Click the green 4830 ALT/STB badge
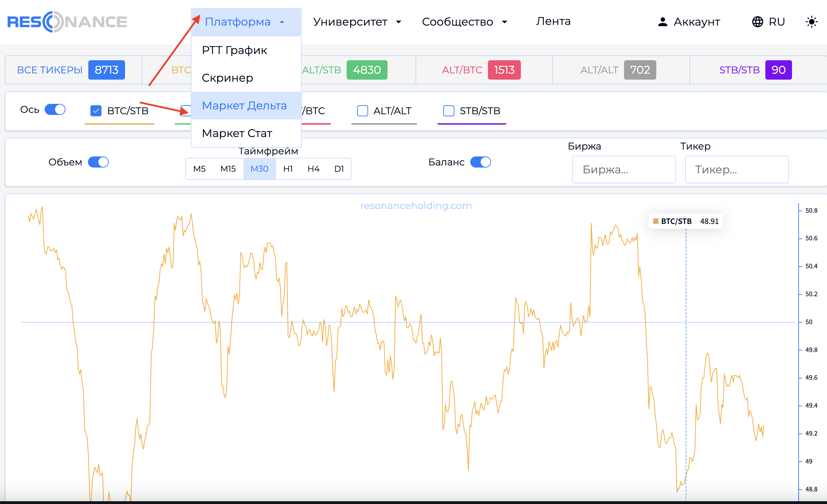The height and width of the screenshot is (504, 827). click(367, 70)
